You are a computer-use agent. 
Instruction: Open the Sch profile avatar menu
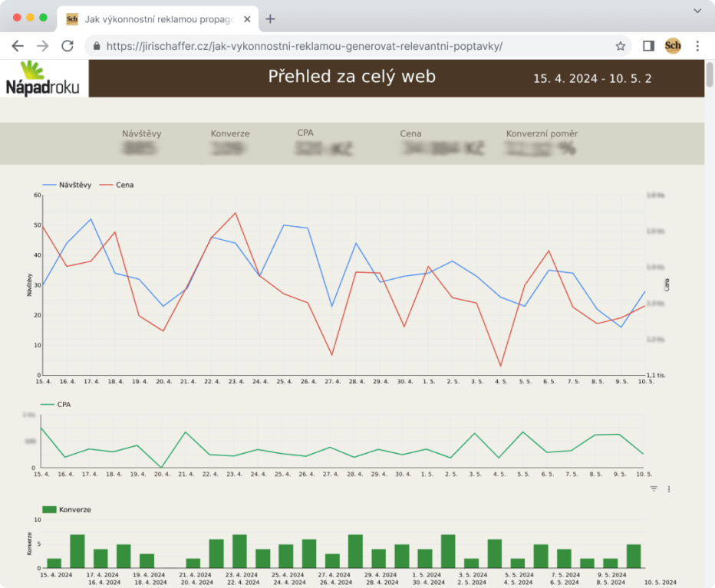point(673,45)
